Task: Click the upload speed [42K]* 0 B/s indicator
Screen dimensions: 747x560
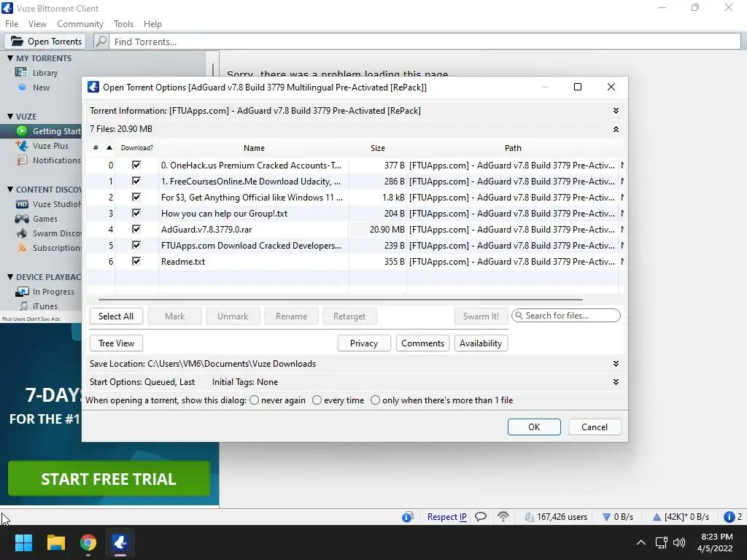Action: pos(682,517)
